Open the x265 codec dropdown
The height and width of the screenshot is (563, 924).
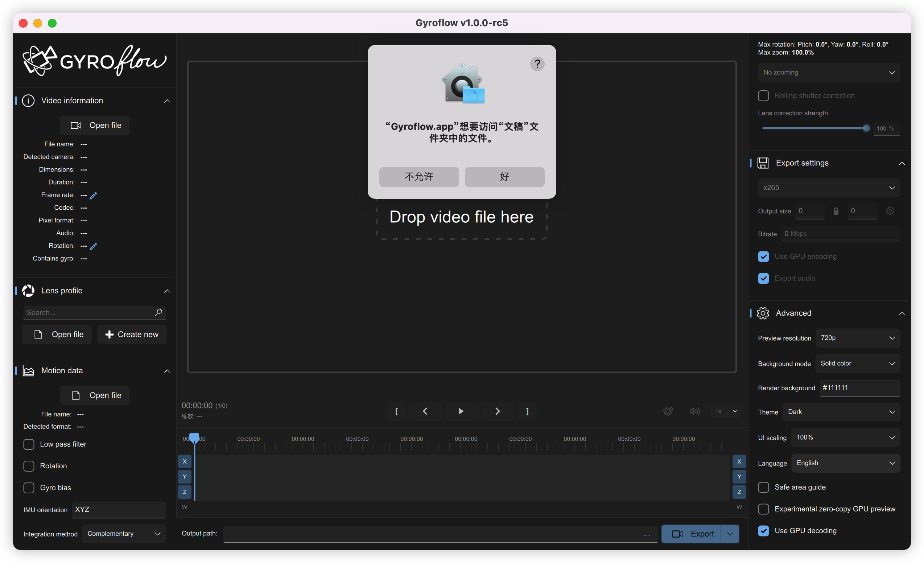tap(829, 188)
